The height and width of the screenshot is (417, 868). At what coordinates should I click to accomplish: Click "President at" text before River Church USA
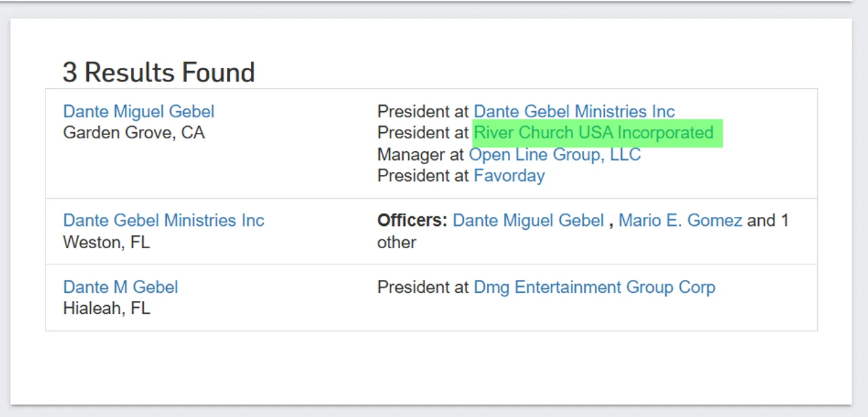click(x=422, y=133)
